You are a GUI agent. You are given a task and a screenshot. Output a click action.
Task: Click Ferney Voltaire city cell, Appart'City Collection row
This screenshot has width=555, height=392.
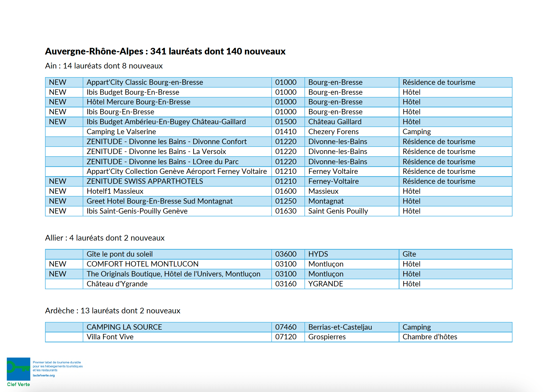(x=352, y=172)
